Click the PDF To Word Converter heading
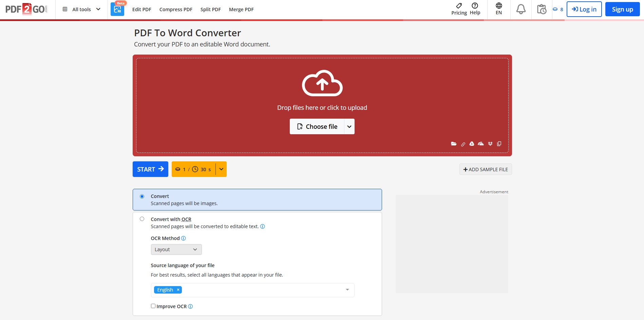 click(188, 33)
